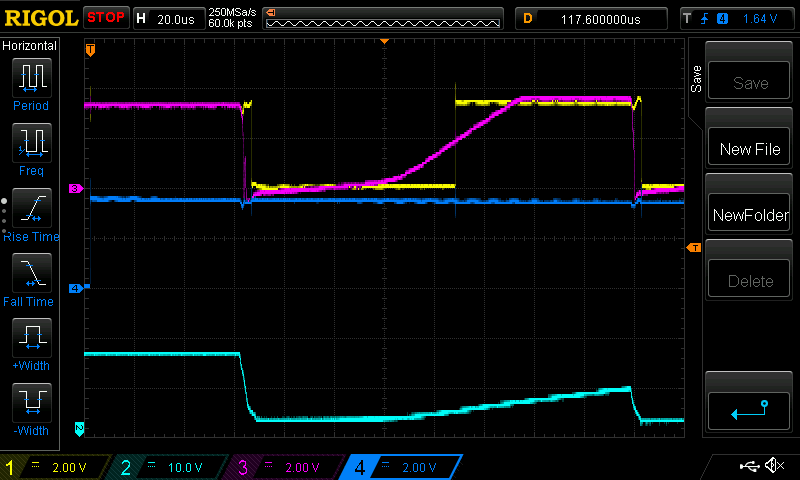The image size is (800, 480).
Task: Click the USB connection status icon
Action: [x=749, y=466]
